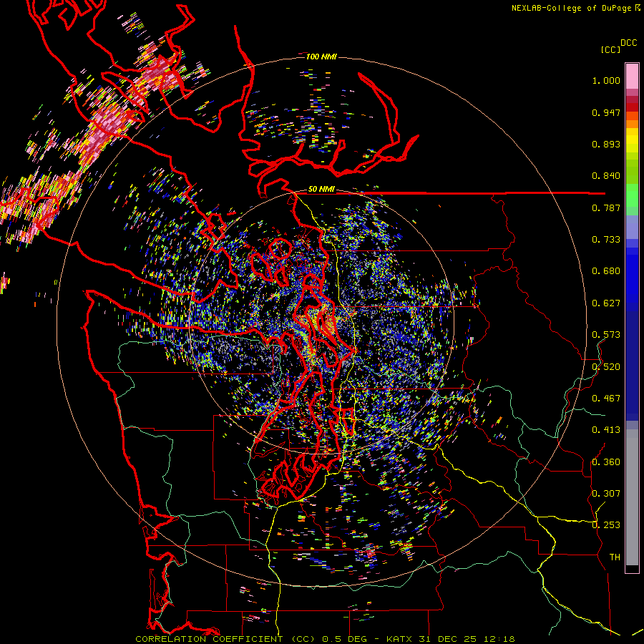Click the 0.413 scale value

coord(606,430)
